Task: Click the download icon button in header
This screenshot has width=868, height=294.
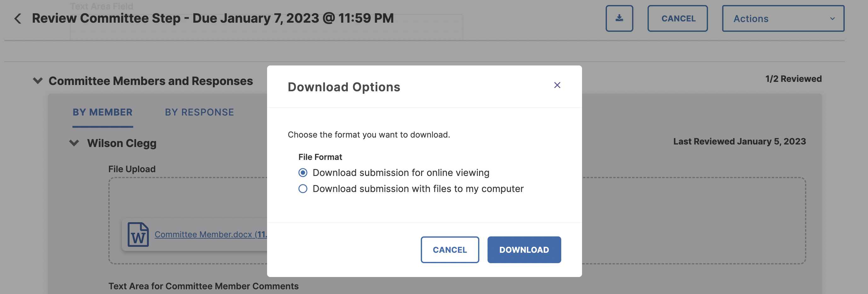Action: pyautogui.click(x=619, y=19)
